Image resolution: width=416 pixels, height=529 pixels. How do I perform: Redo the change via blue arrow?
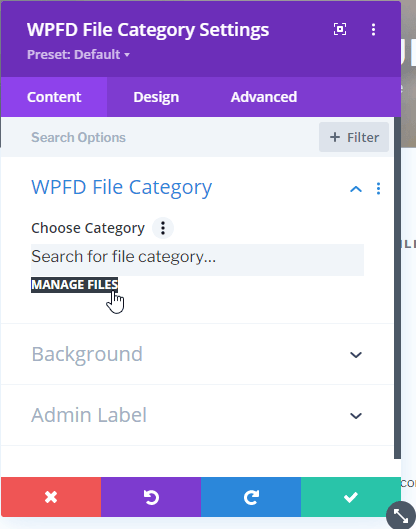coord(251,497)
